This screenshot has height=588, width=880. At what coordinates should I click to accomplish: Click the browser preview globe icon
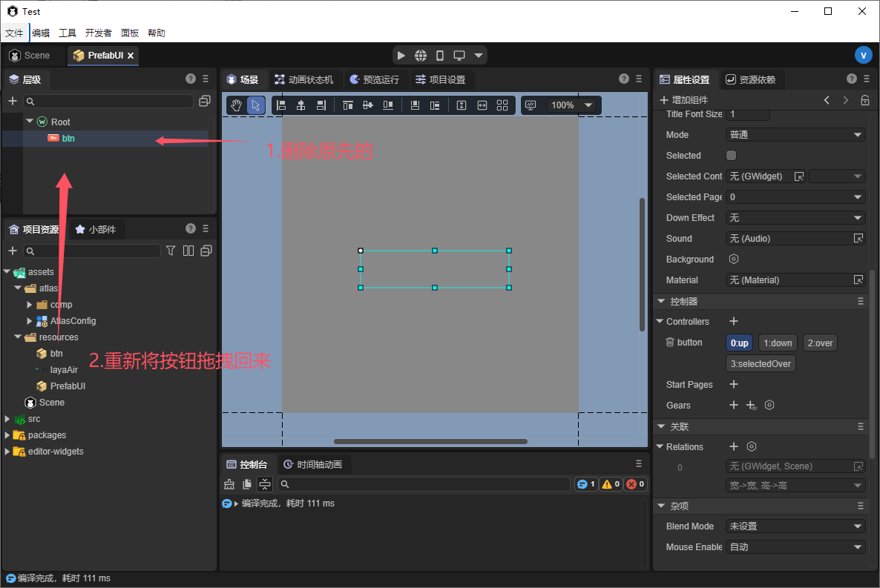tap(421, 56)
